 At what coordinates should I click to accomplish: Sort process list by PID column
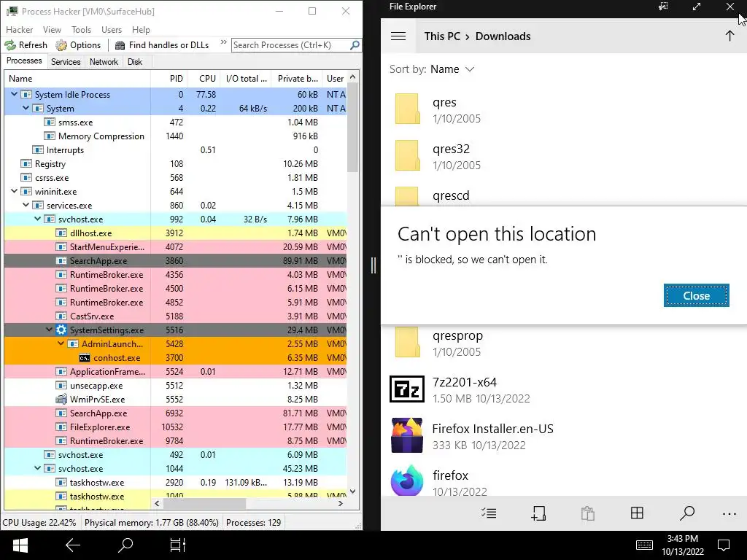169,79
